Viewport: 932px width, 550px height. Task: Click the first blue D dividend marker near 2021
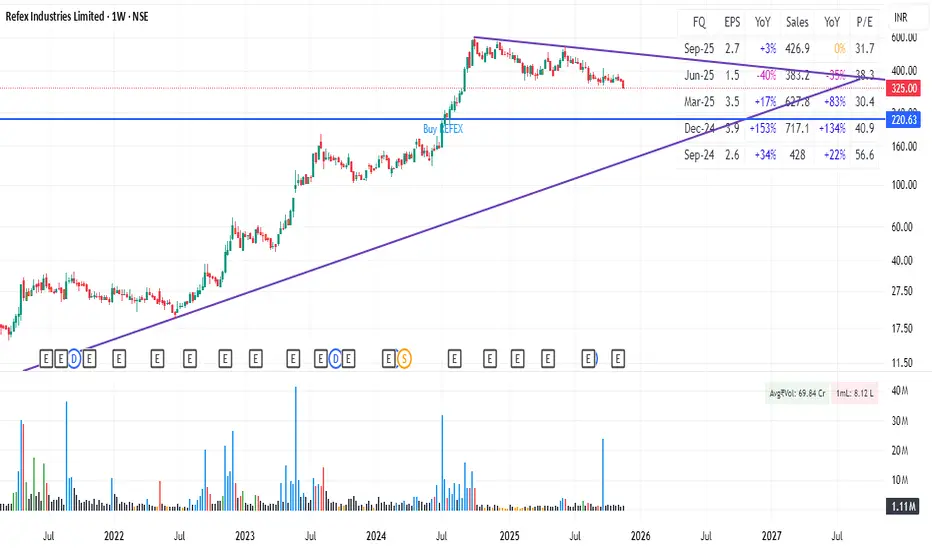click(x=74, y=359)
